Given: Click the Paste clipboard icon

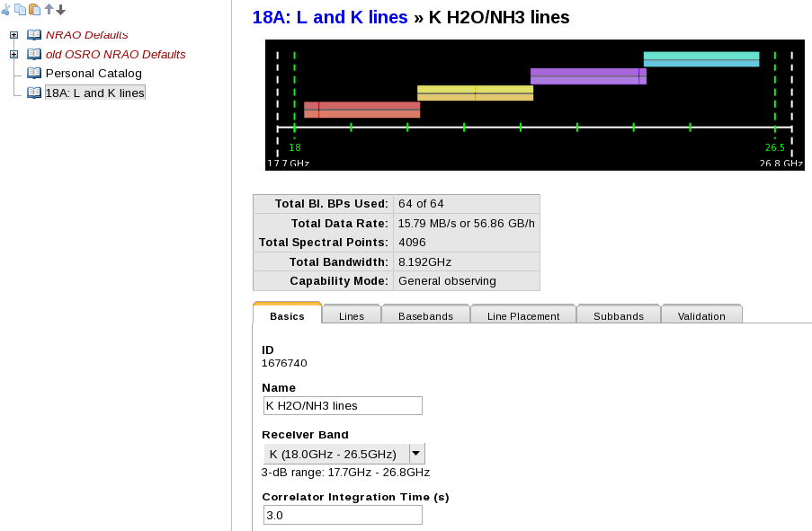Looking at the screenshot, I should coord(34,9).
